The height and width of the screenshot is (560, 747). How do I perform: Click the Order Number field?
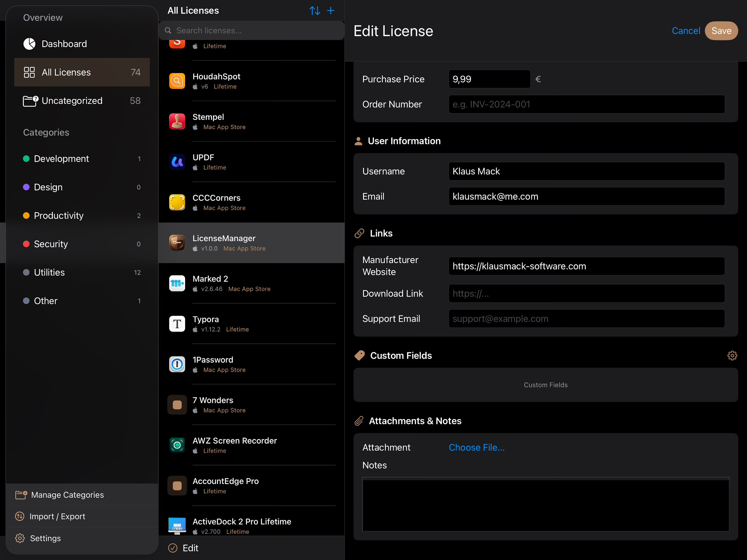coord(587,104)
